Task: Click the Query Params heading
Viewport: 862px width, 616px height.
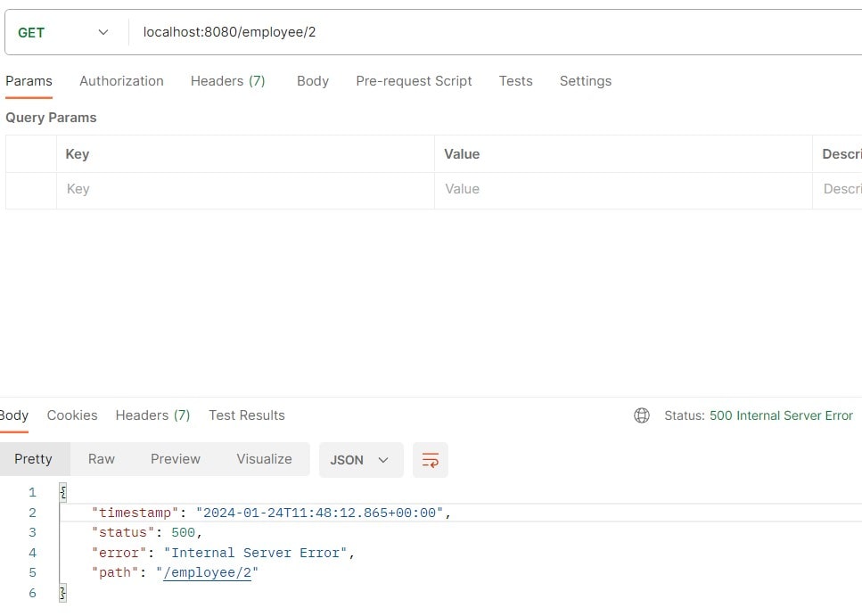Action: (x=51, y=118)
